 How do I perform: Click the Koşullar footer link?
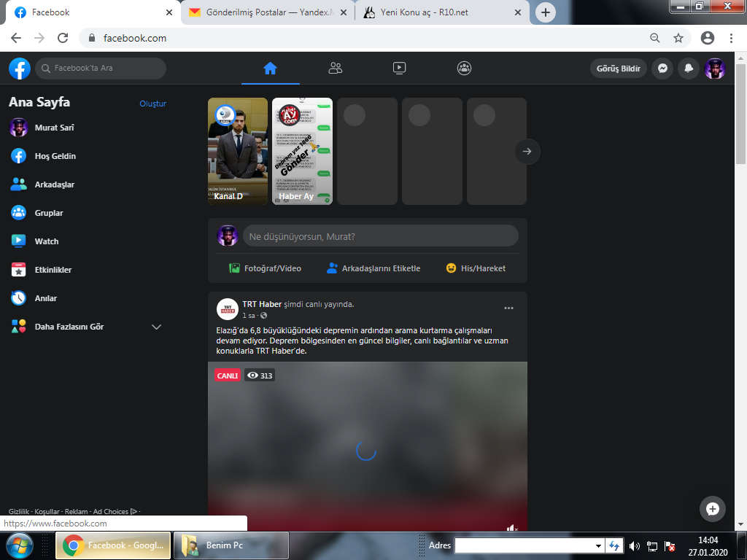pos(47,511)
